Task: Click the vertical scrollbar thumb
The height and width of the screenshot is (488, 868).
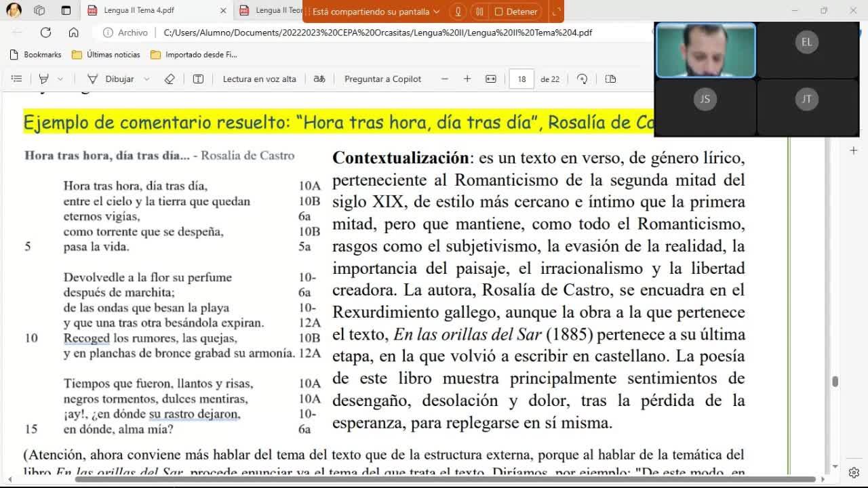Action: (x=835, y=382)
